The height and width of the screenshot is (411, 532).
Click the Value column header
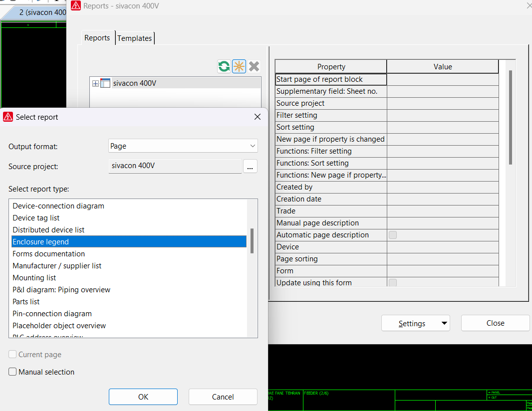(x=443, y=66)
